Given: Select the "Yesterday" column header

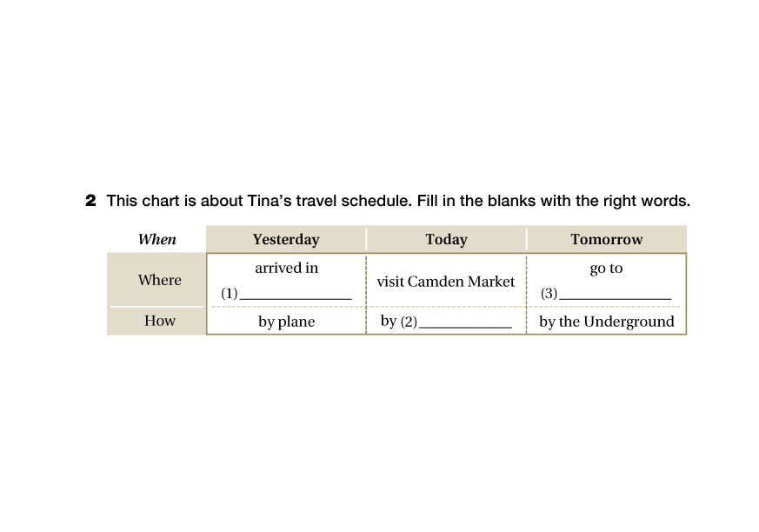Looking at the screenshot, I should [286, 240].
